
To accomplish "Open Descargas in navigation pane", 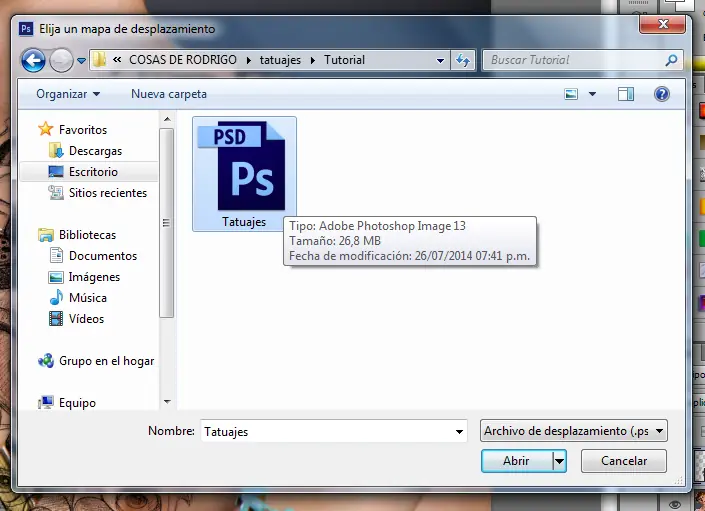I will click(95, 151).
